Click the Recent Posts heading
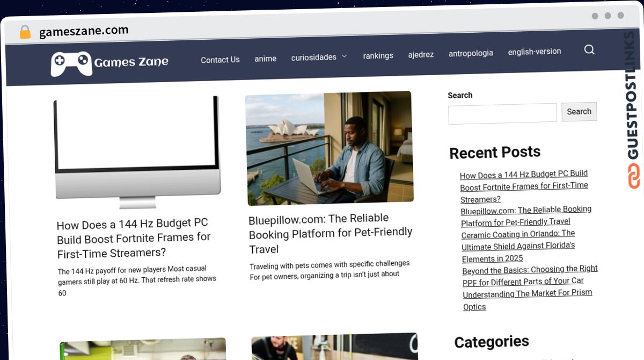Image resolution: width=644 pixels, height=360 pixels. 495,153
